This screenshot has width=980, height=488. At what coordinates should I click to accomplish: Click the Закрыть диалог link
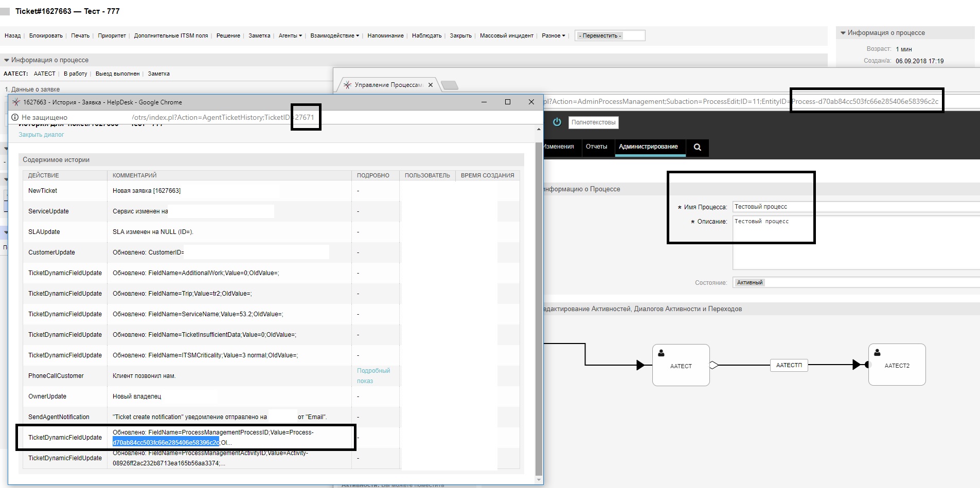point(41,135)
